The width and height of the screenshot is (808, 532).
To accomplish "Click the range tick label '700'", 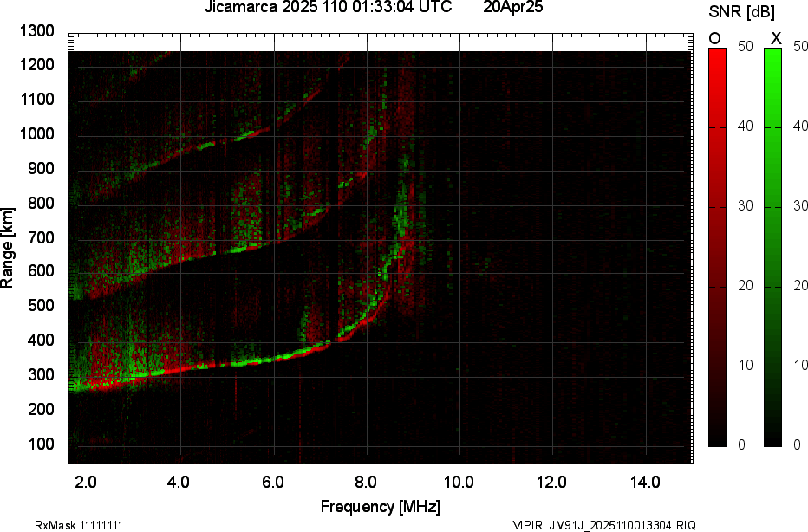I will click(x=41, y=237).
